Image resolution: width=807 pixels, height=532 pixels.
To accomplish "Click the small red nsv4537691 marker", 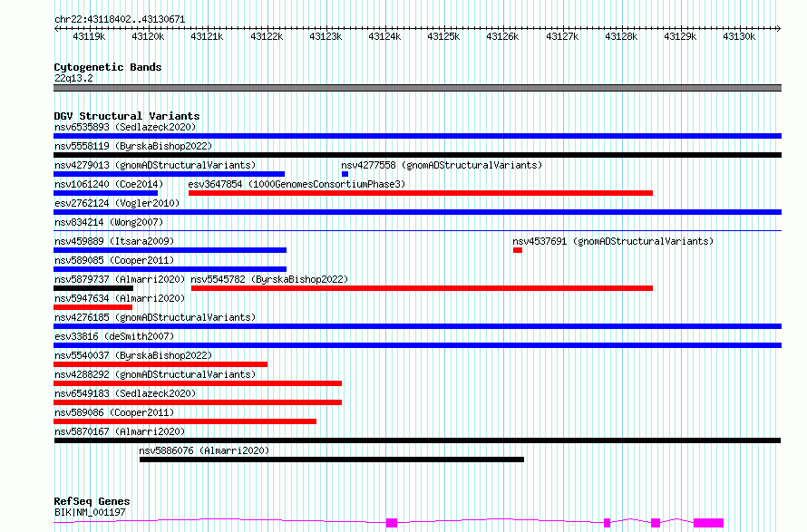I will tap(517, 250).
